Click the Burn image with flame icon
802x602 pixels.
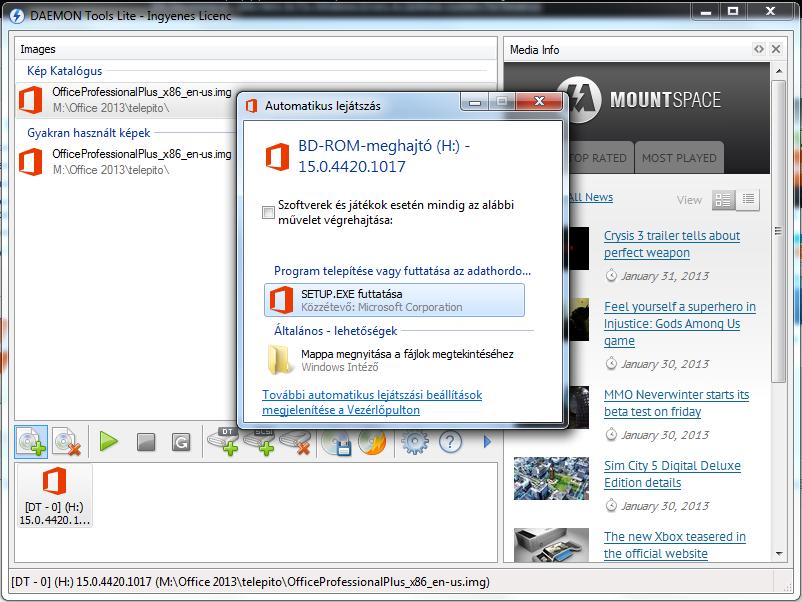[372, 442]
